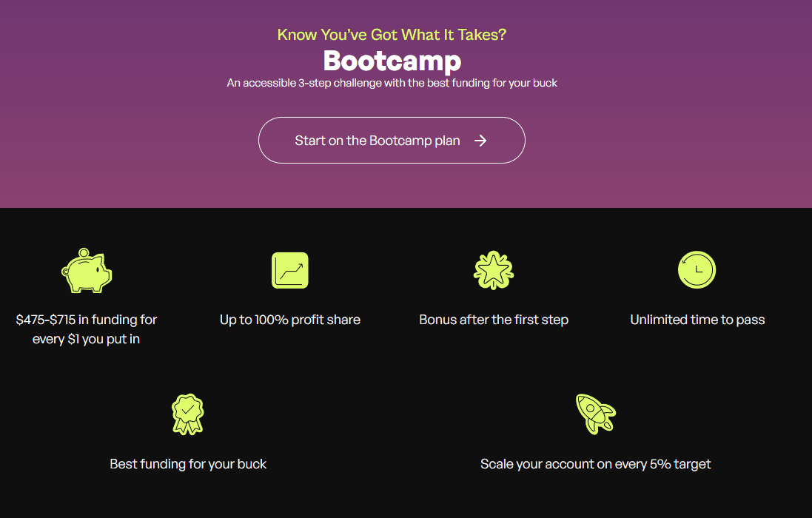Click the Know You've Got What It Takes text
812x518 pixels.
tap(392, 34)
